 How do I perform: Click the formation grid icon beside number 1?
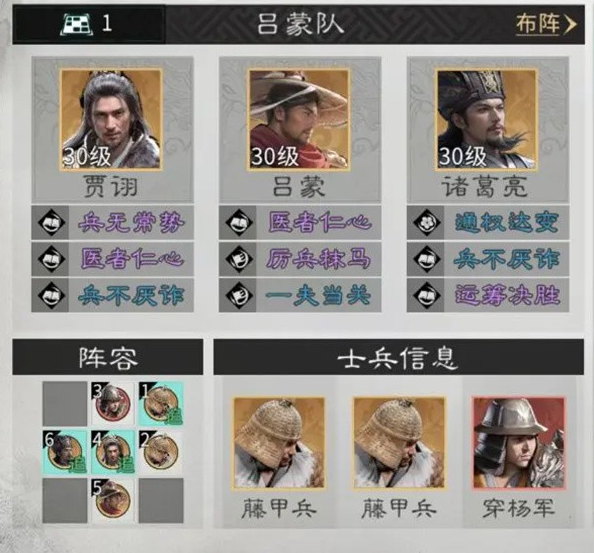(76, 24)
